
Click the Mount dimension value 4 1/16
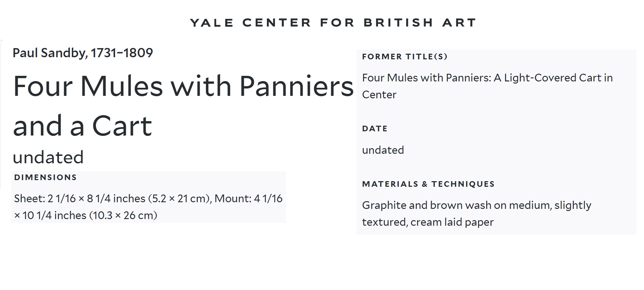268,198
